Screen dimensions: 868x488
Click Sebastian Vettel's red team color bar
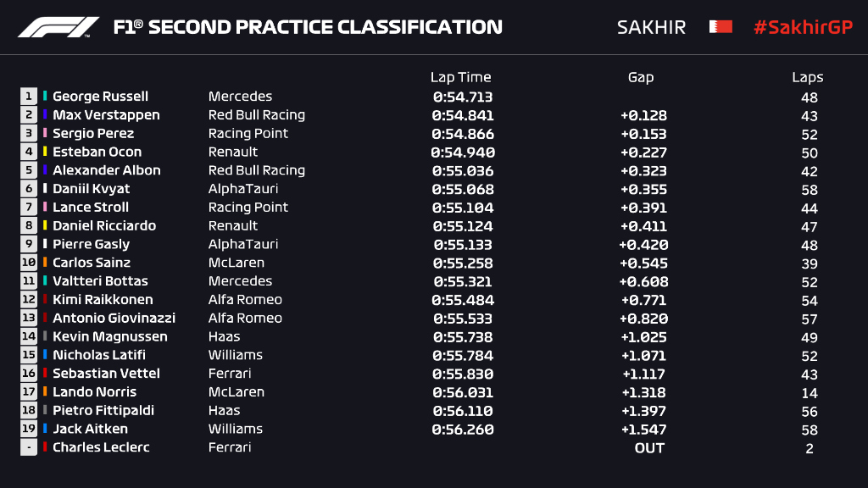coord(46,374)
